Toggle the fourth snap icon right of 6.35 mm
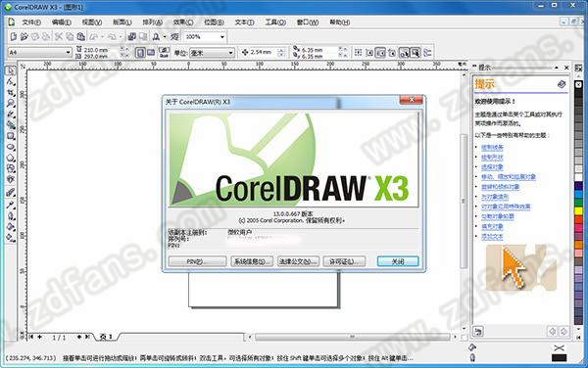The image size is (588, 368). point(392,53)
